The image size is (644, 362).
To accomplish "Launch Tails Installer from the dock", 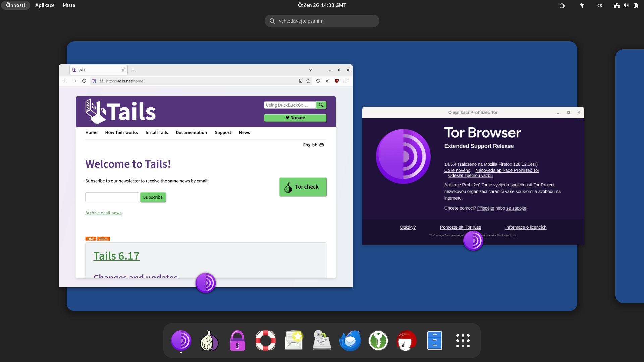I will click(x=322, y=341).
